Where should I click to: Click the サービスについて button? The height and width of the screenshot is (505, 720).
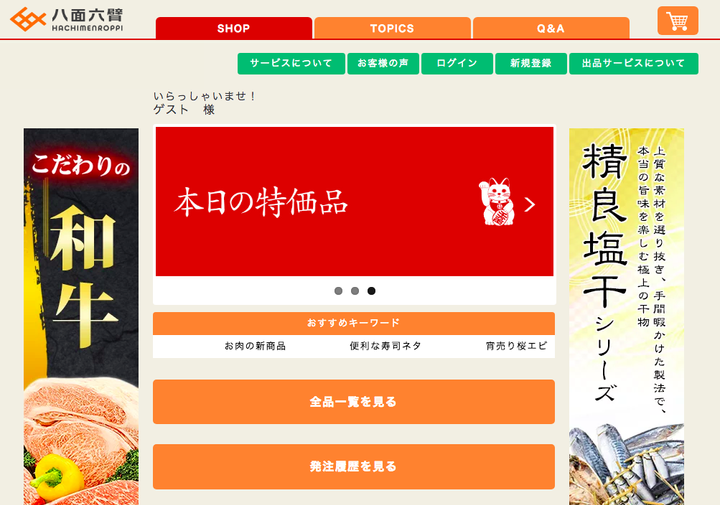(291, 63)
